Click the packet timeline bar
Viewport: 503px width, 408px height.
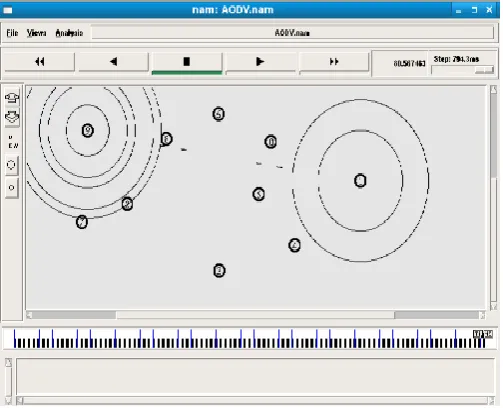(249, 339)
